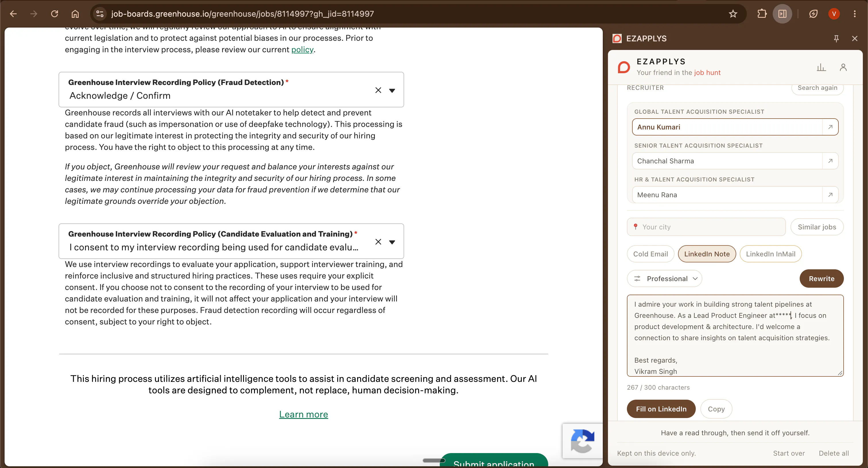Click Start over in the panel footer
The image size is (868, 468).
[788, 454]
